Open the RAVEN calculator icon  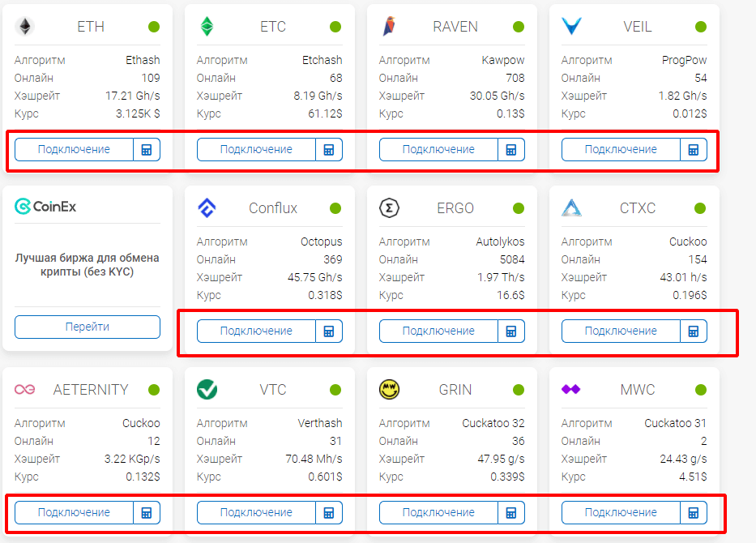tap(511, 149)
